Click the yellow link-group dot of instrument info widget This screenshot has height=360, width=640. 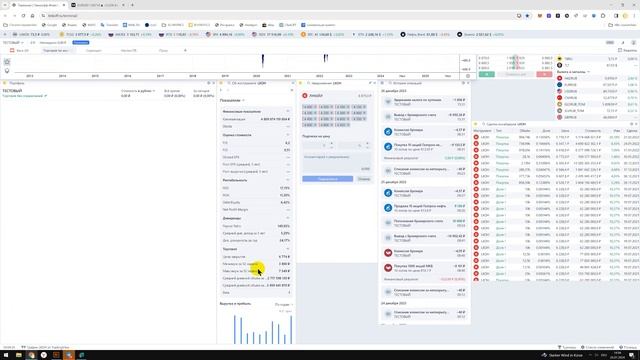[221, 83]
